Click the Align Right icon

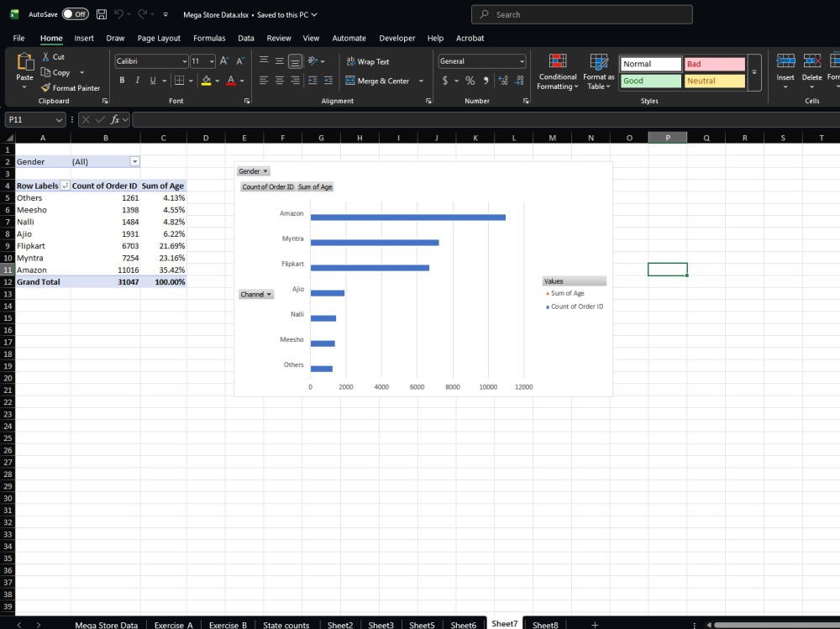(x=295, y=81)
